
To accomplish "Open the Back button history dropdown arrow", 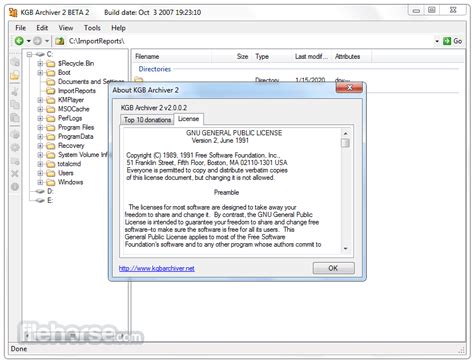I will (x=29, y=41).
